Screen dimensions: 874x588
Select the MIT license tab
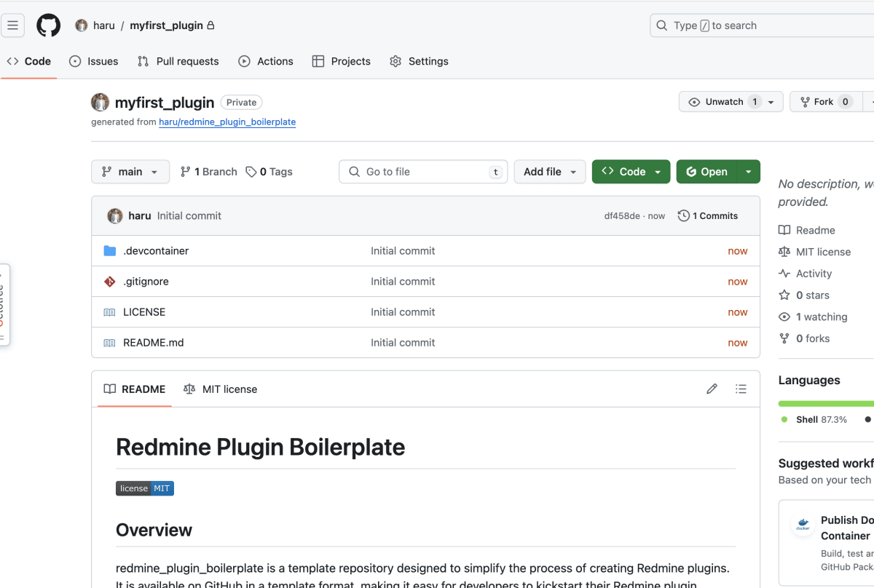[221, 389]
